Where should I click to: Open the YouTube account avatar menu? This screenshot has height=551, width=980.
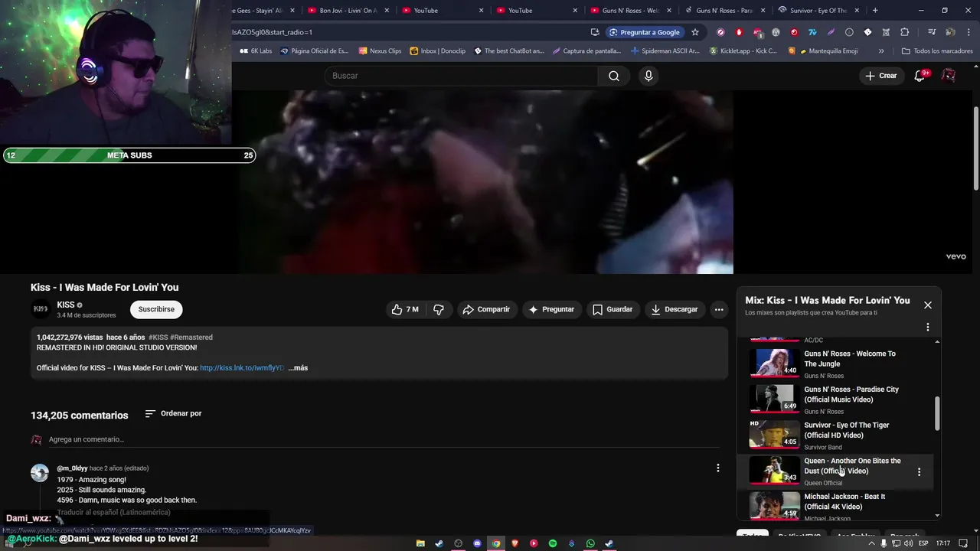[x=949, y=76]
